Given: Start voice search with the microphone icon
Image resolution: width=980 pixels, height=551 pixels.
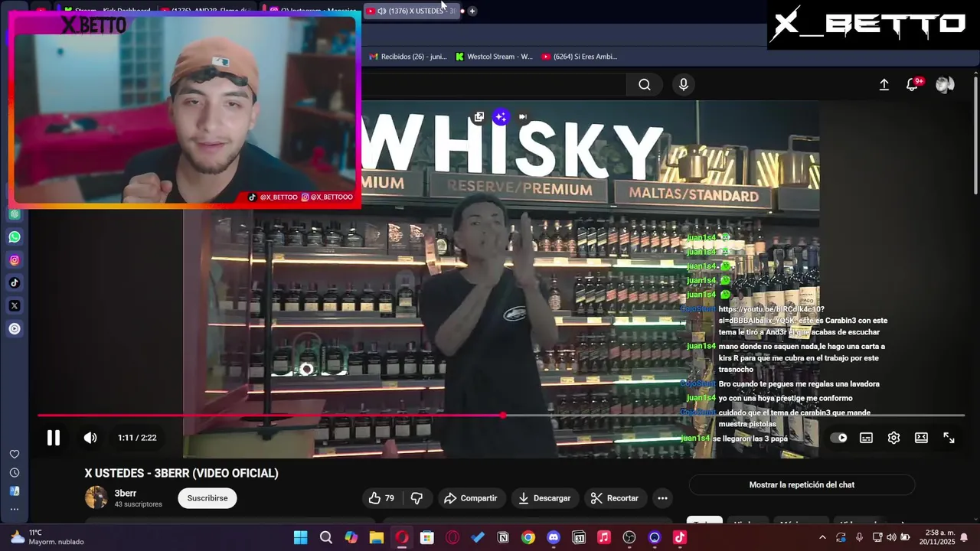Looking at the screenshot, I should pyautogui.click(x=684, y=85).
